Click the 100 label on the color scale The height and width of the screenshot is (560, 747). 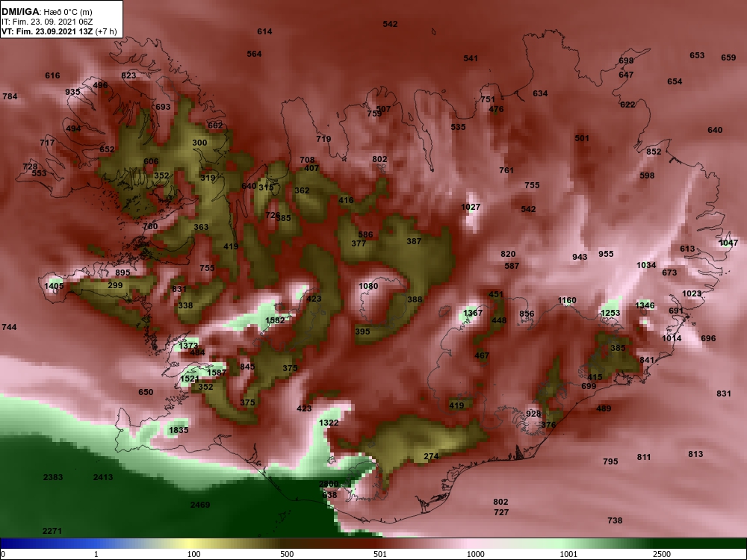[x=193, y=554]
